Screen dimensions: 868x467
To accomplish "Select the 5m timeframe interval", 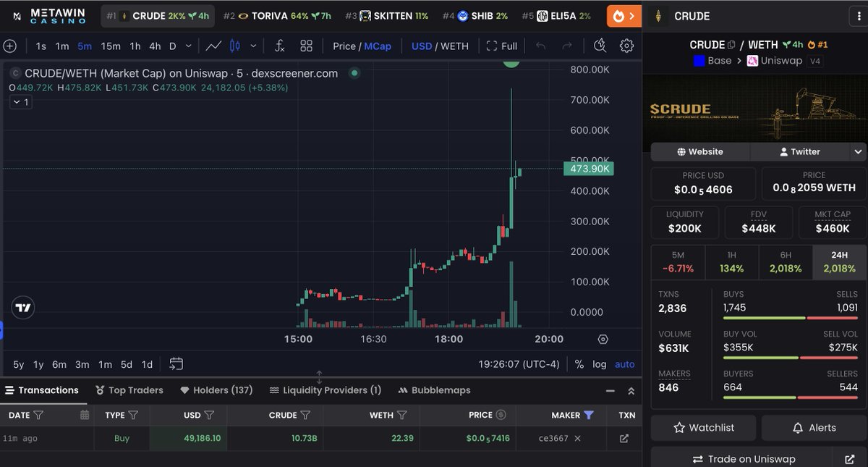I will (x=84, y=46).
